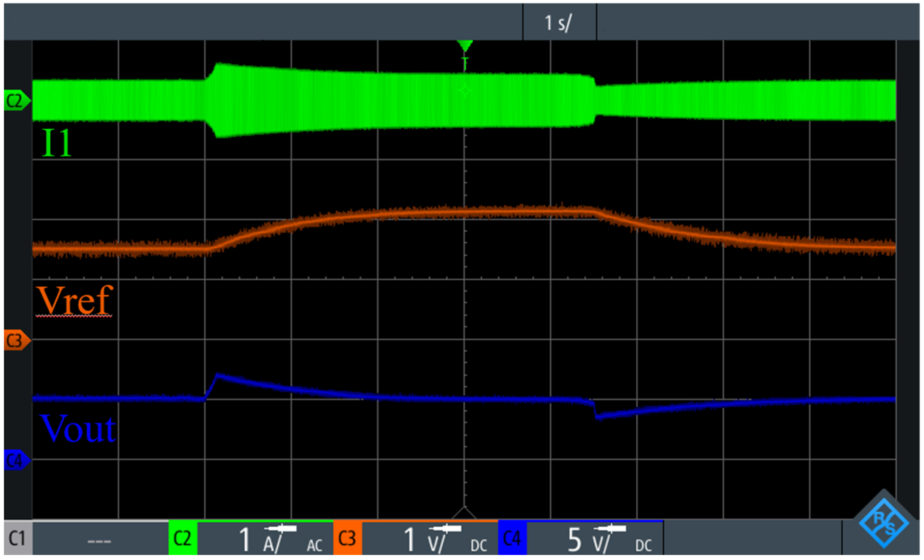
Task: Click the C2 probe icon next to 1 A/
Action: coord(280,529)
